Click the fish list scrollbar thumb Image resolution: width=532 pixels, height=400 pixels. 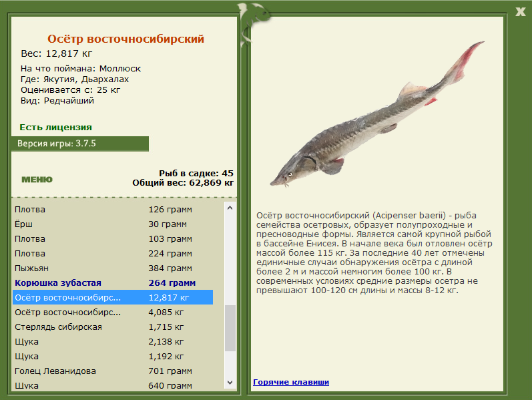coord(230,328)
